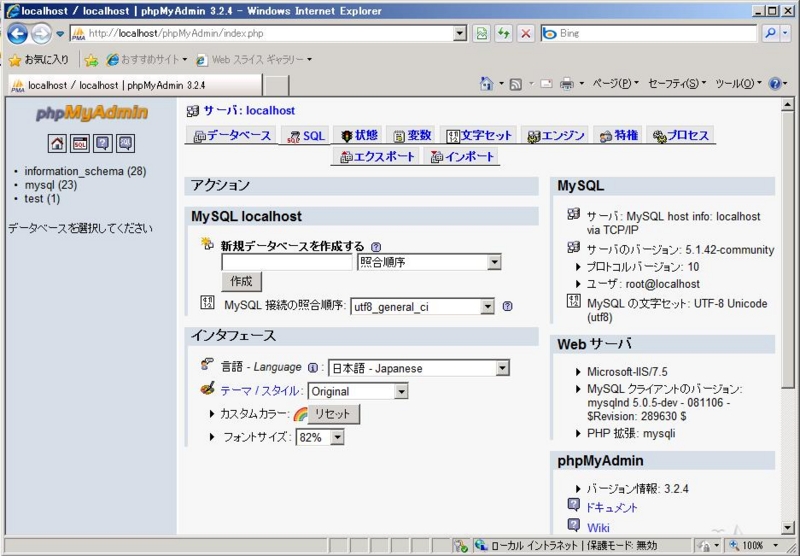Click the Print toolbar icon
Screen dimensions: 800x556
point(566,84)
